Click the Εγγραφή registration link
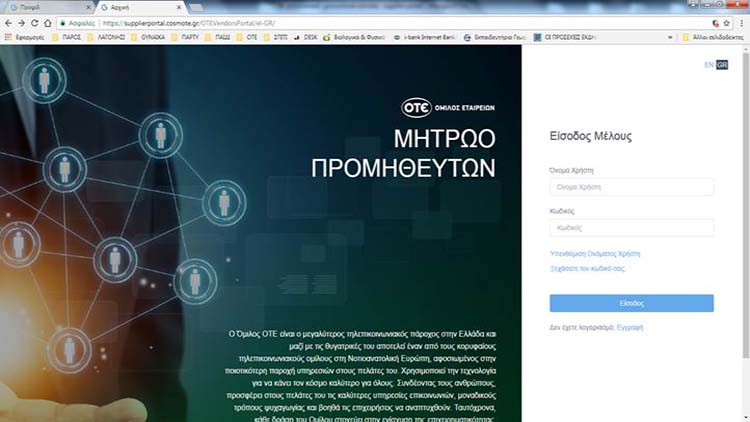 tap(630, 327)
